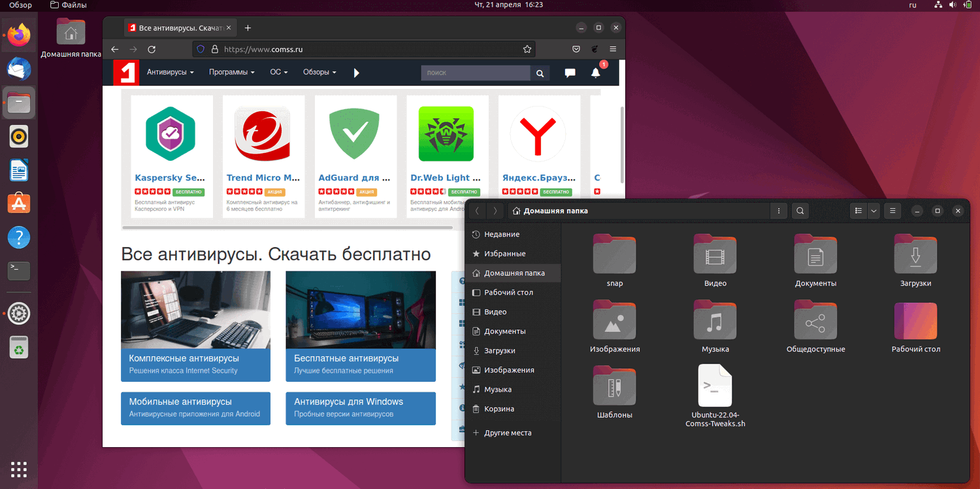The width and height of the screenshot is (980, 489).
Task: Open Ubuntu Software store in the dock
Action: pos(19,204)
